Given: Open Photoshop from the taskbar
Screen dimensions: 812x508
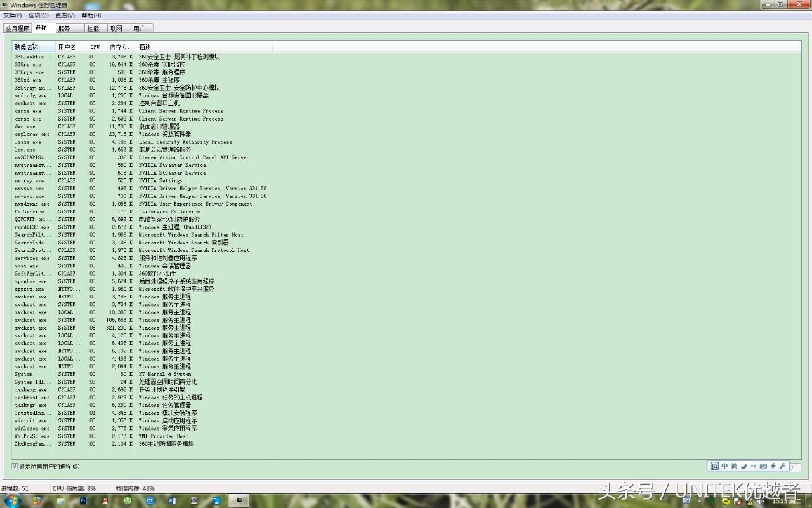Looking at the screenshot, I should click(82, 500).
